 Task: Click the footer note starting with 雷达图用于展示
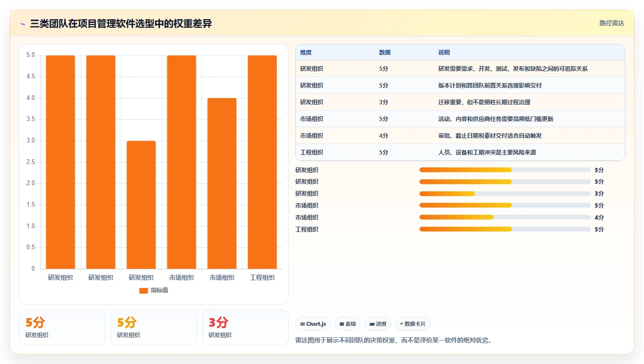tap(394, 341)
